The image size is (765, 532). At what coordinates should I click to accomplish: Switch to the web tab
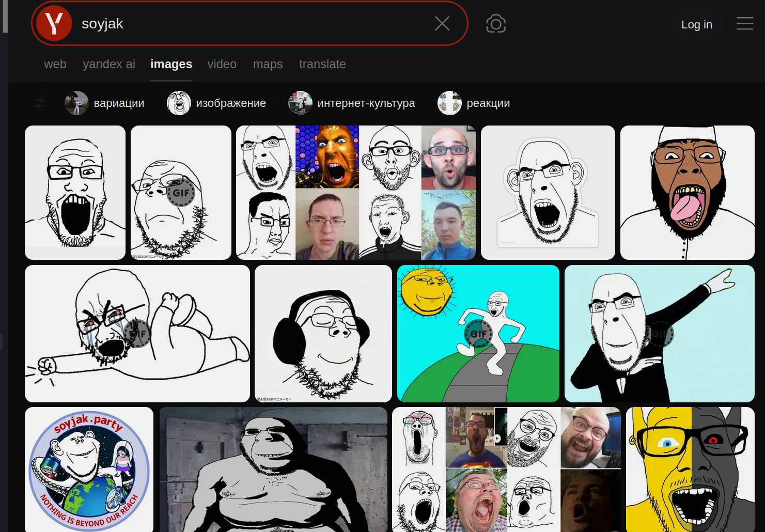click(55, 64)
